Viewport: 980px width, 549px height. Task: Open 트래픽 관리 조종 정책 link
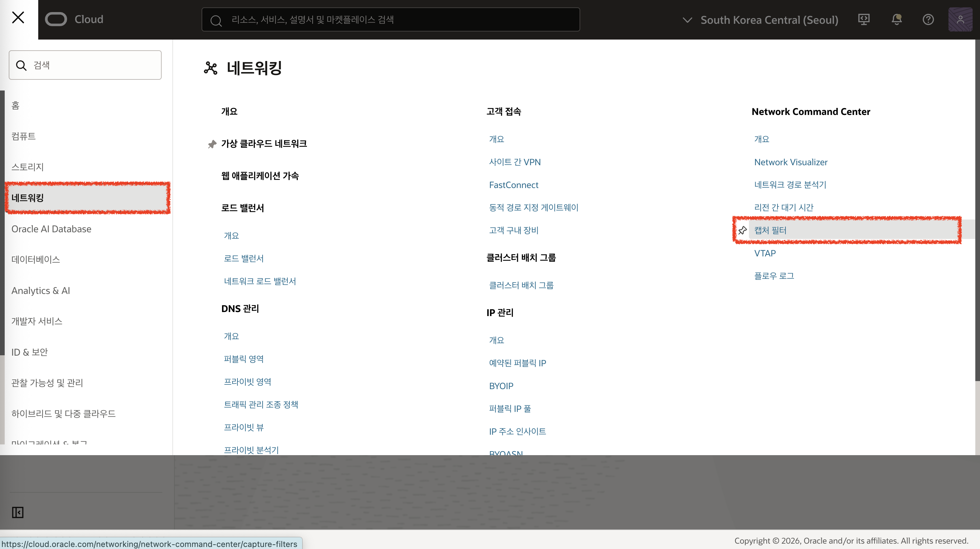tap(261, 405)
